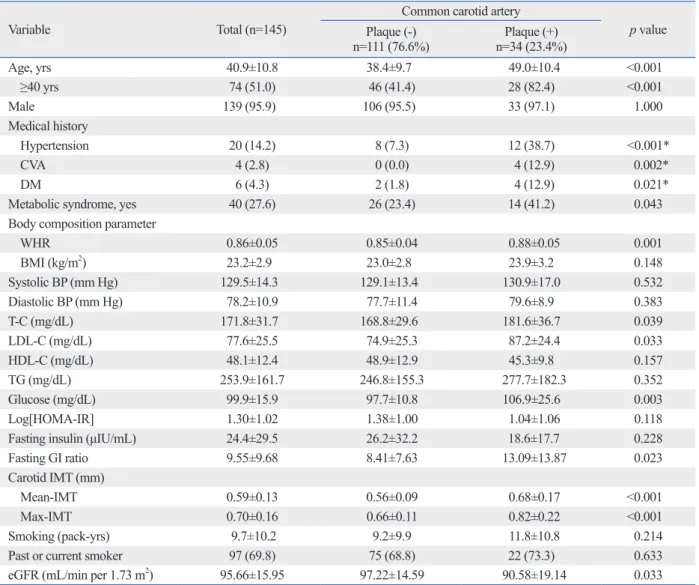Click the Fasting insulin value '18.6±17.7'
699x585 pixels.
pos(534,439)
